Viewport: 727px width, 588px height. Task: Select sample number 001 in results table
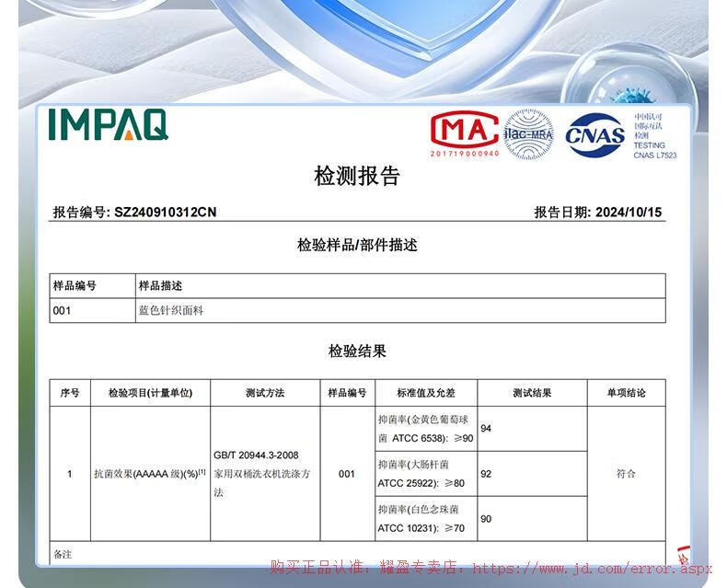[x=347, y=474]
